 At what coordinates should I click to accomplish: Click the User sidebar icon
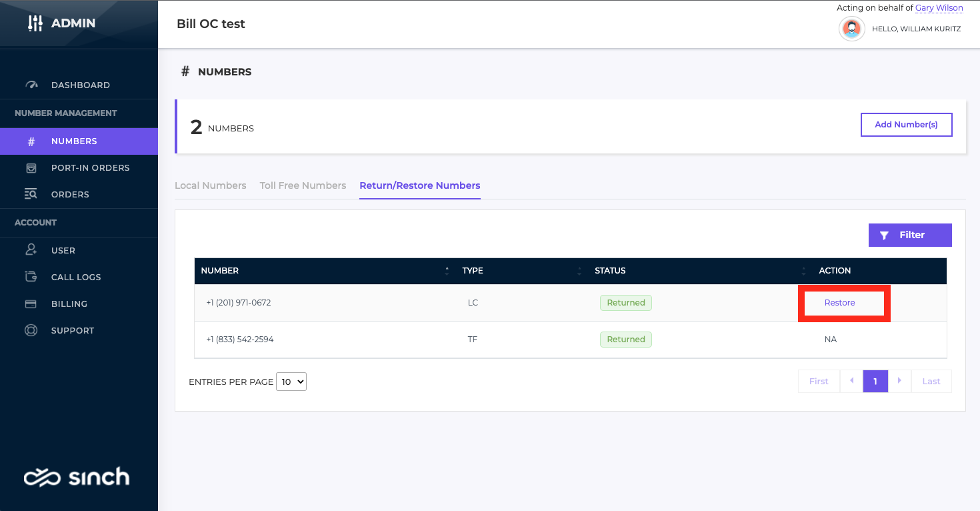(31, 250)
